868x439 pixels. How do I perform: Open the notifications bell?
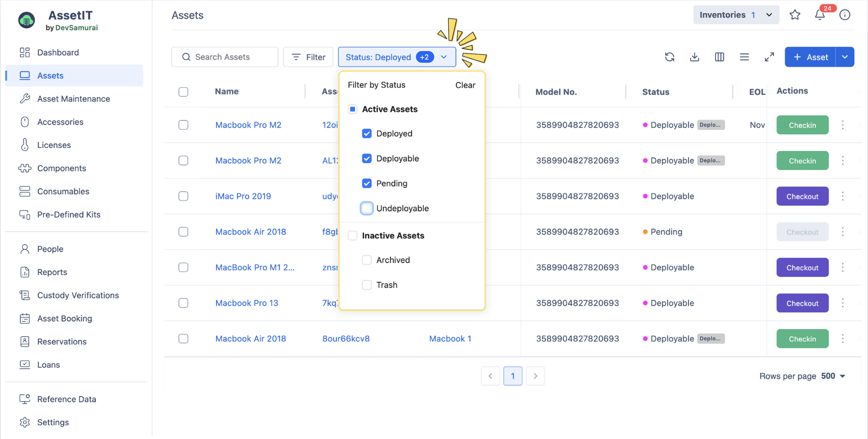tap(820, 15)
